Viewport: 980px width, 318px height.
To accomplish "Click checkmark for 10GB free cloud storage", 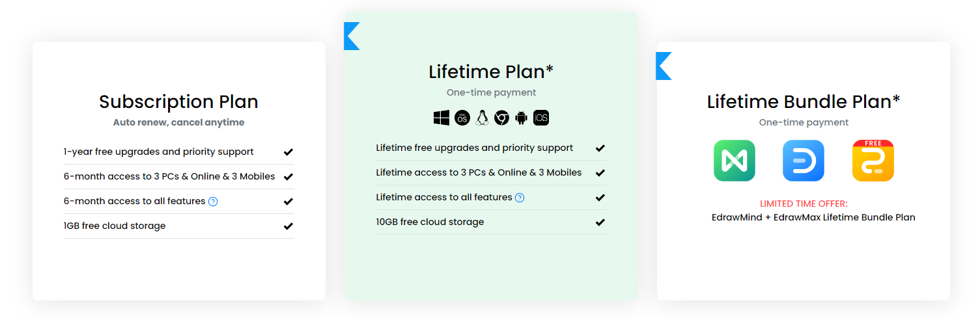I will point(600,222).
